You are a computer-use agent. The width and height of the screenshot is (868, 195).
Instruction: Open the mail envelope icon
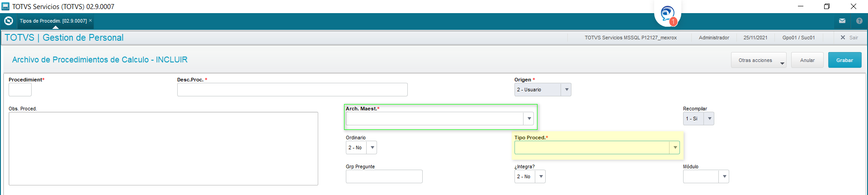(x=842, y=21)
